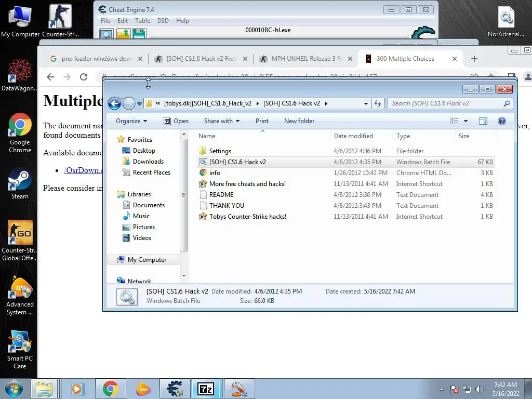Open DataWagon desktop shortcut
532x399 pixels.
pyautogui.click(x=19, y=75)
